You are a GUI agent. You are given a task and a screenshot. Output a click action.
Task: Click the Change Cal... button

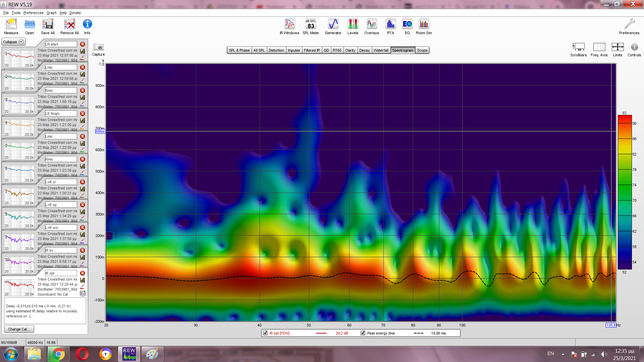(19, 329)
